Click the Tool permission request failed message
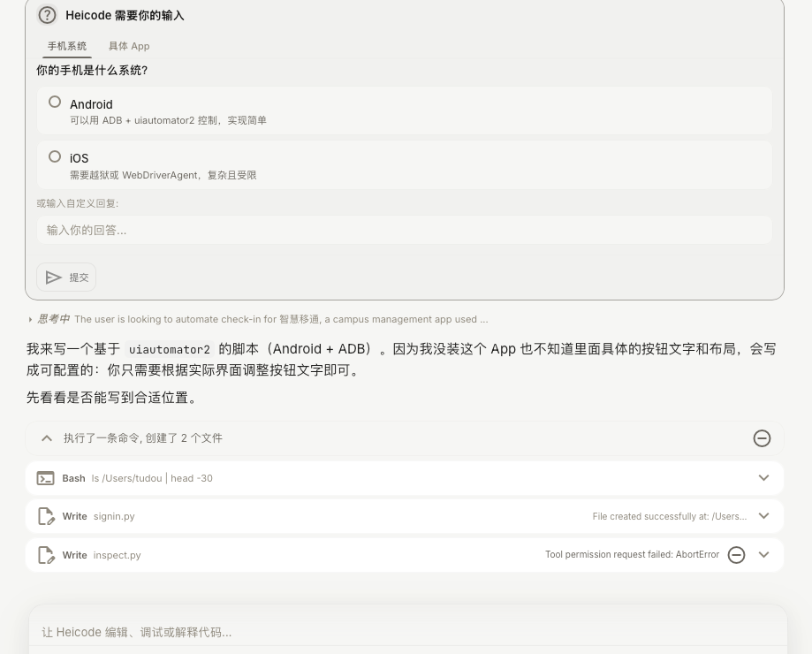Viewport: 812px width, 654px height. point(633,555)
